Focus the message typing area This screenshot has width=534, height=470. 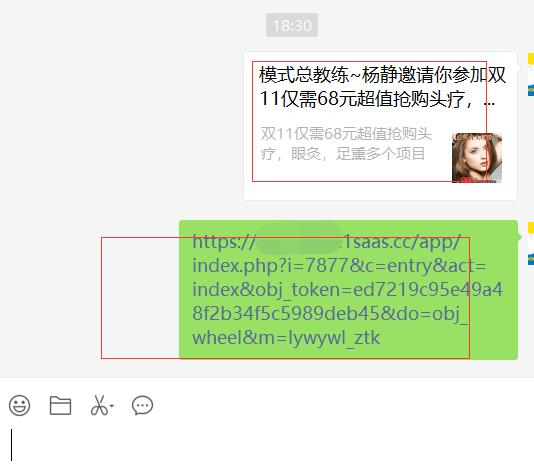267,444
